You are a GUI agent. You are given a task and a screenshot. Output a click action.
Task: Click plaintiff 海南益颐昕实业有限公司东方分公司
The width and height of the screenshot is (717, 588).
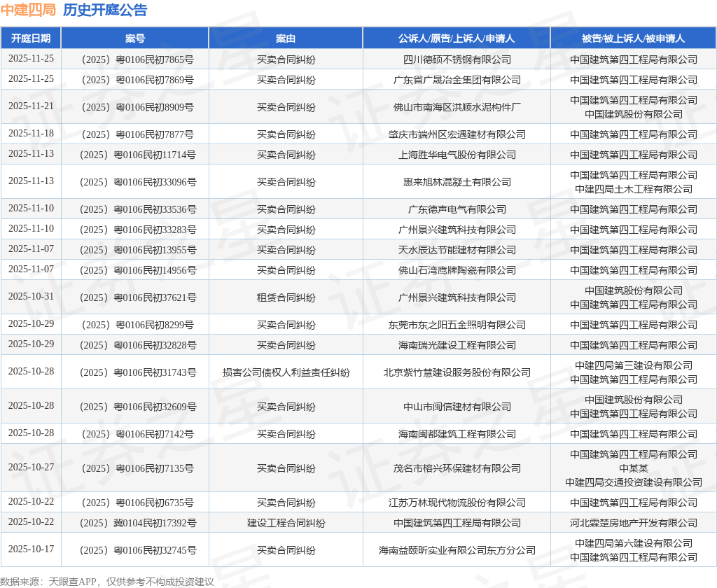coord(457,550)
